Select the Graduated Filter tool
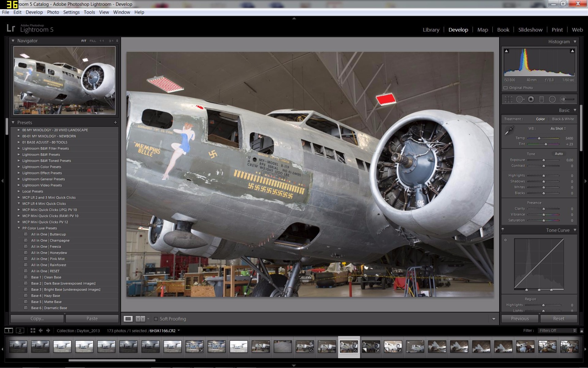Screen dimensions: 588x368 [x=542, y=99]
